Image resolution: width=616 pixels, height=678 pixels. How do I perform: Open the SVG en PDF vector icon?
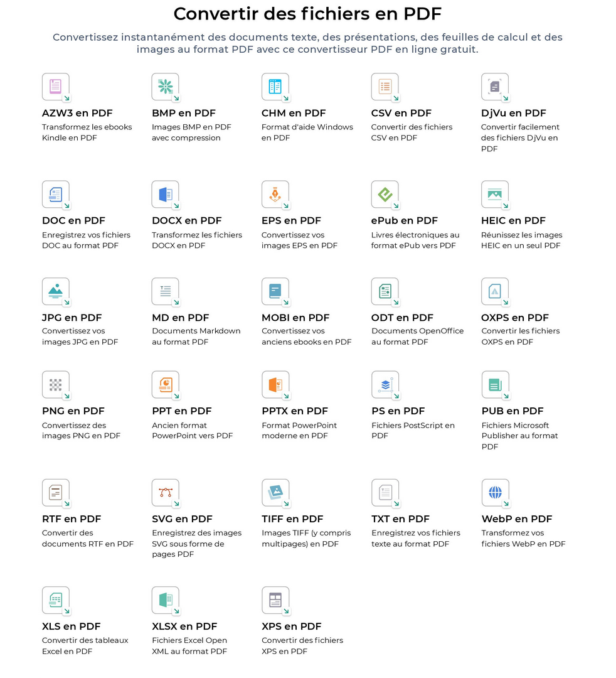(x=166, y=493)
